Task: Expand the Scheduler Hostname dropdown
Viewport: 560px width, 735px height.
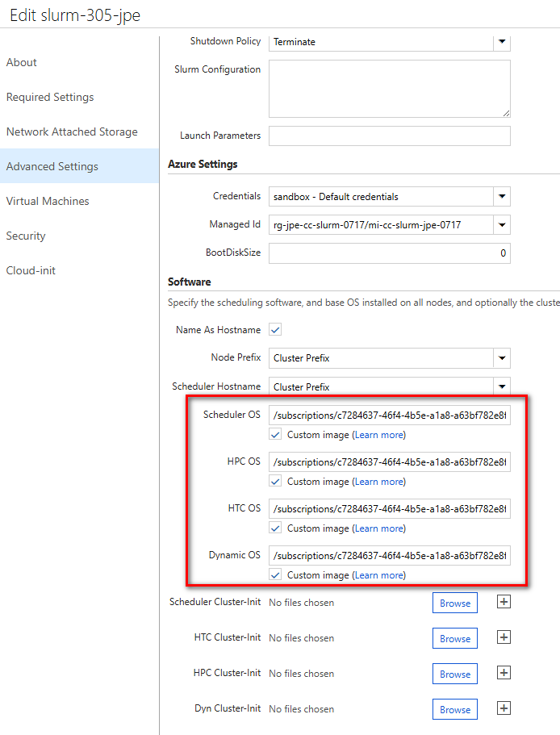Action: pos(501,386)
